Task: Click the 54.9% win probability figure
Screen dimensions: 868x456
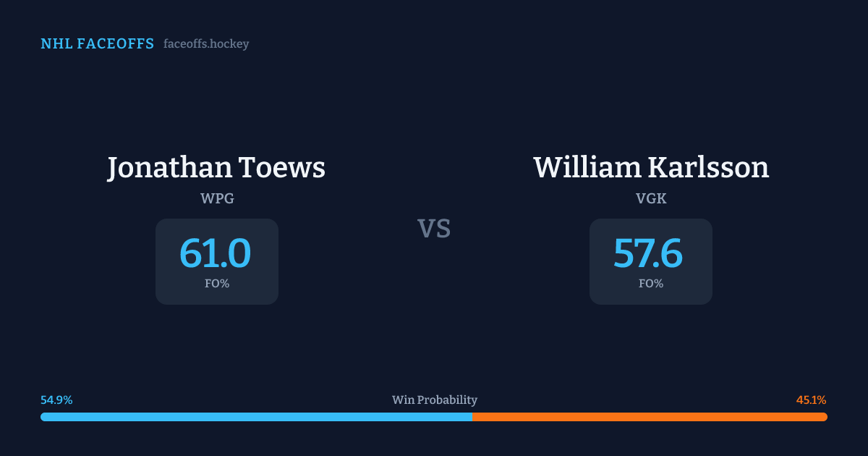Action: click(x=56, y=400)
